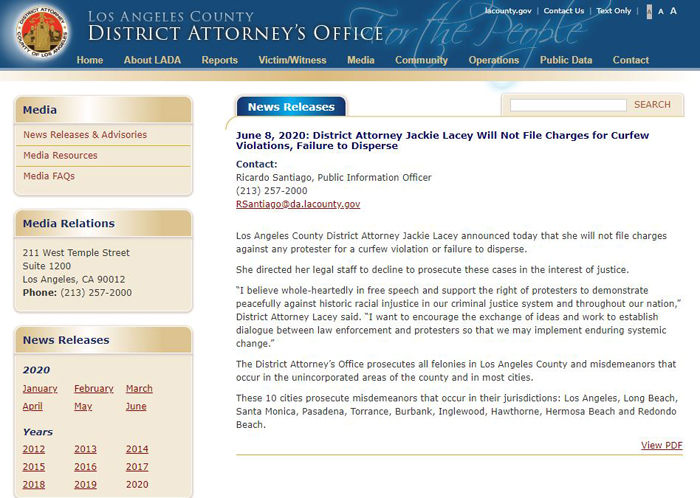Click inside the search text field
Image resolution: width=700 pixels, height=498 pixels.
point(568,105)
